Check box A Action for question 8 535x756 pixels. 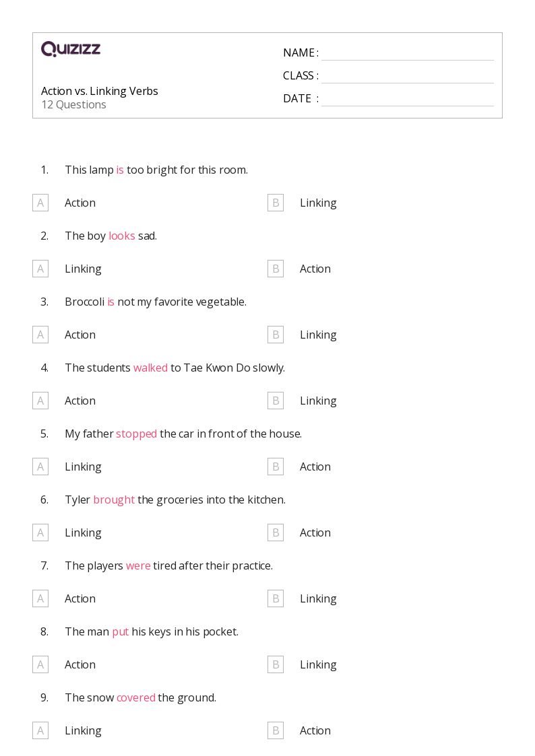tap(40, 665)
